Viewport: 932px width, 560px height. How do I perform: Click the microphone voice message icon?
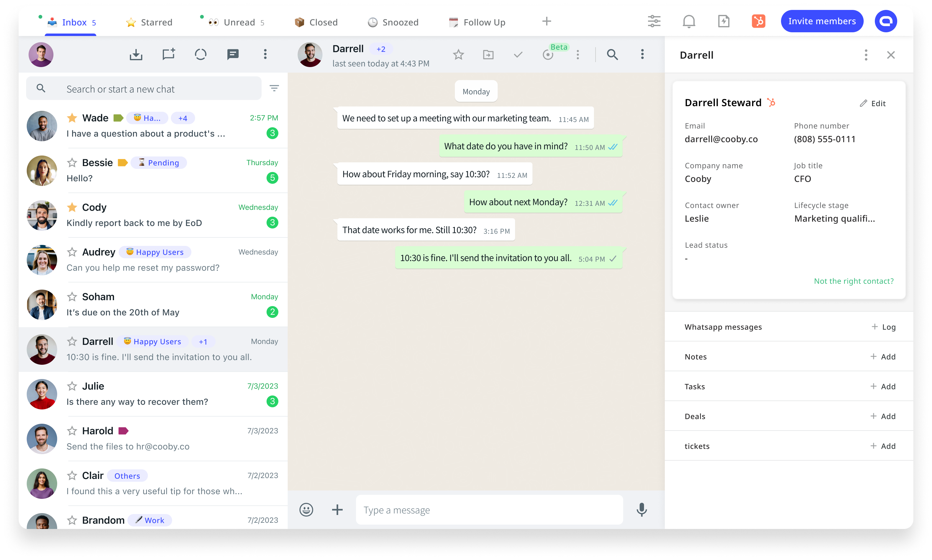641,510
